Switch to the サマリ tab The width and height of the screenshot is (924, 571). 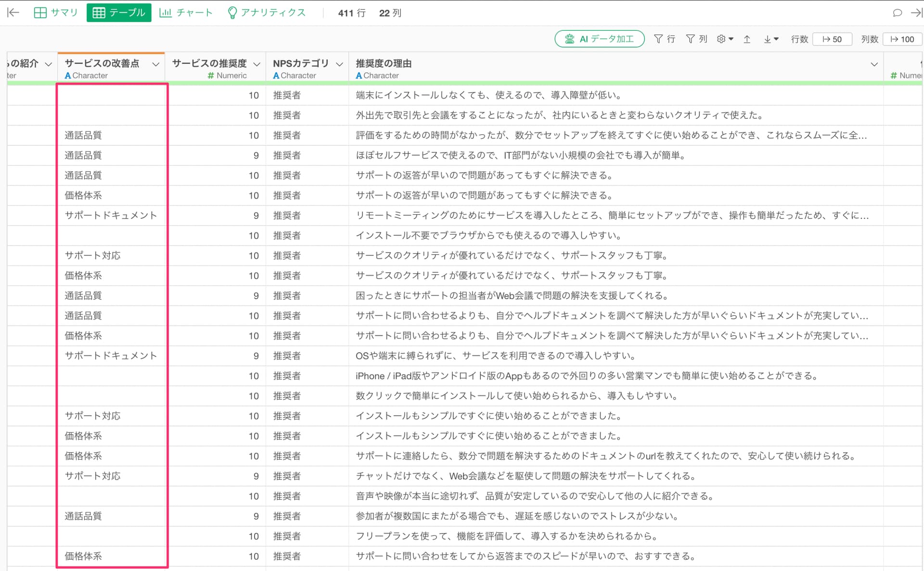click(x=56, y=13)
